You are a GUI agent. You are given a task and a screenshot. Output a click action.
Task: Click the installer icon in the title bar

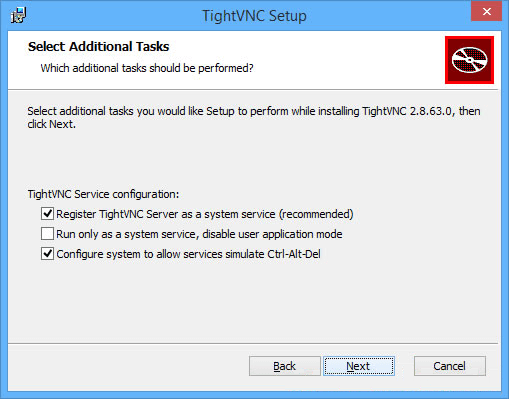pos(18,16)
